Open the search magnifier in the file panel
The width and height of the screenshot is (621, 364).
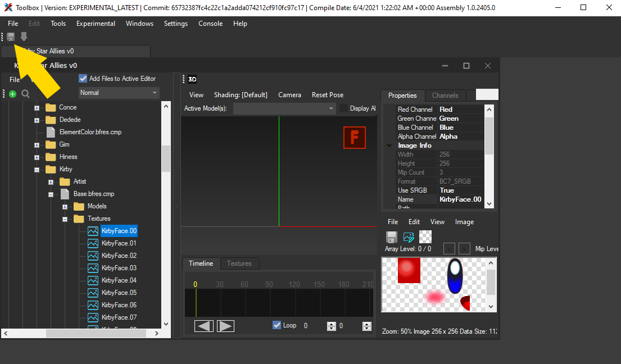[25, 94]
